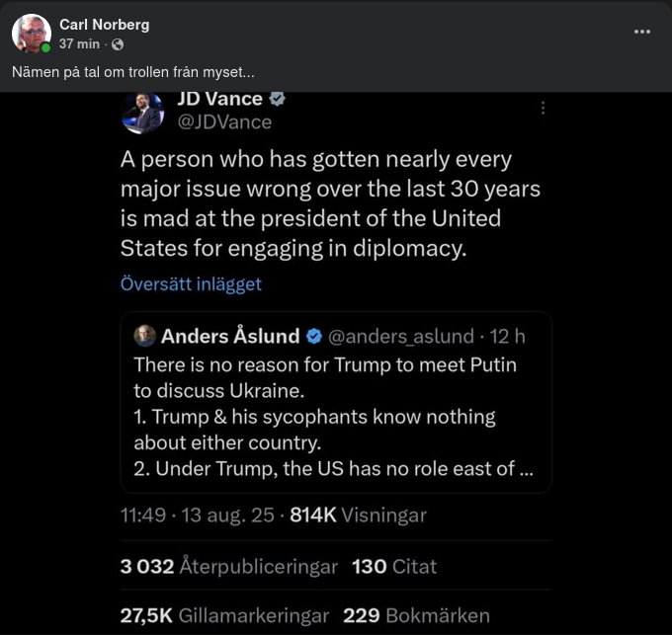Click Carl Norberg's profile picture
The width and height of the screenshot is (672, 635).
coord(32,34)
